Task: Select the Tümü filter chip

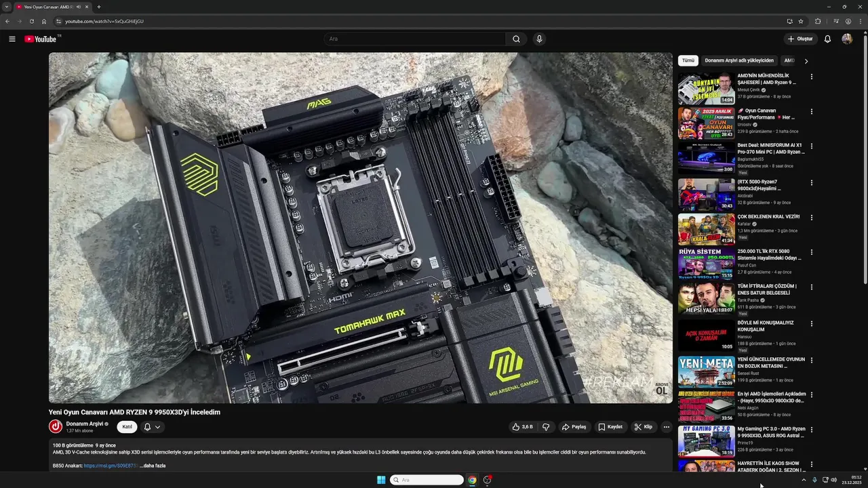Action: [x=688, y=60]
